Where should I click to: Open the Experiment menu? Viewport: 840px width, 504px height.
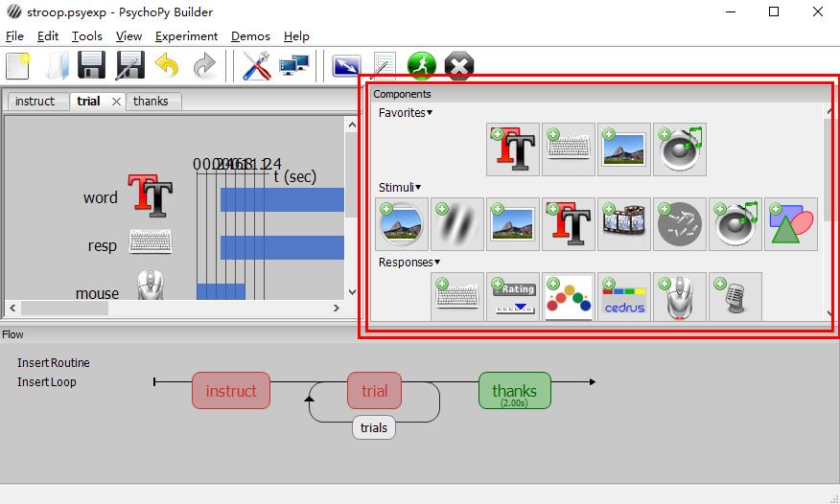(x=186, y=35)
